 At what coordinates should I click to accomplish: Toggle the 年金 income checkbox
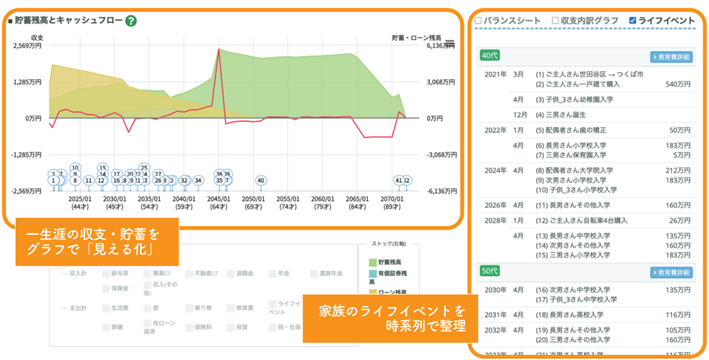[x=272, y=274]
